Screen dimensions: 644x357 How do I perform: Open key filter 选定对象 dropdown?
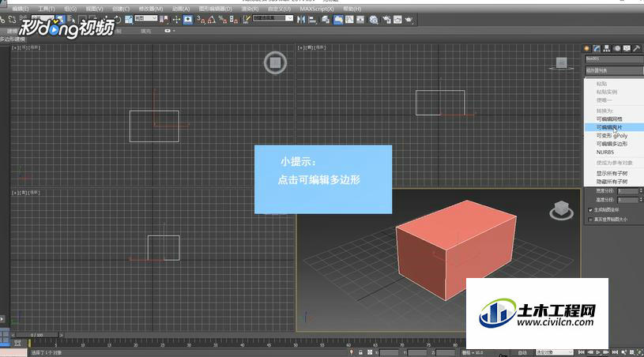(x=554, y=352)
